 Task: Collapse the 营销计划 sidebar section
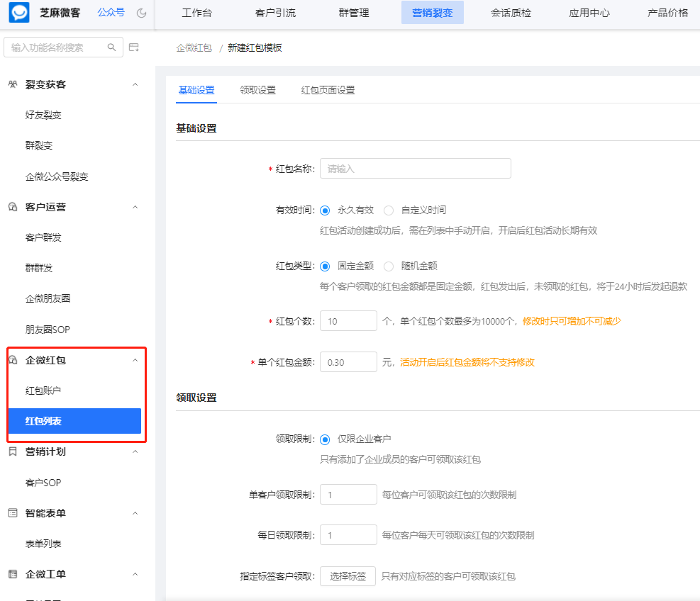coord(135,451)
